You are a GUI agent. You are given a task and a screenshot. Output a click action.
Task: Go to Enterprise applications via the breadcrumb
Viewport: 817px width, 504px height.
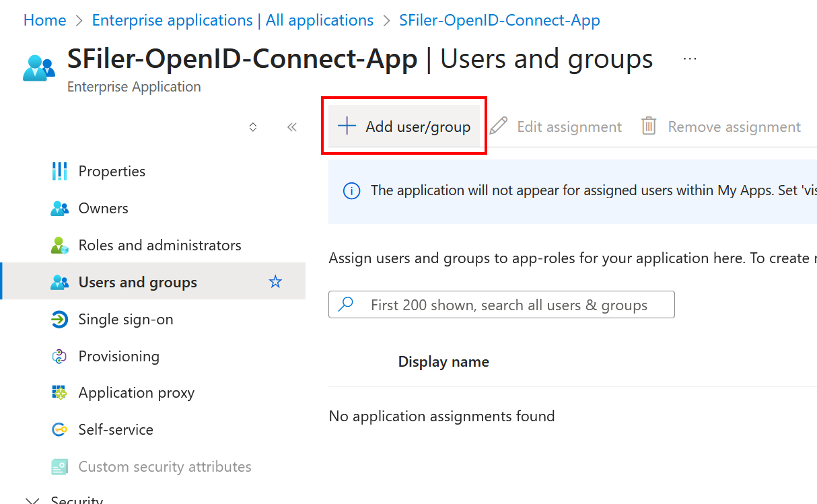pos(232,20)
